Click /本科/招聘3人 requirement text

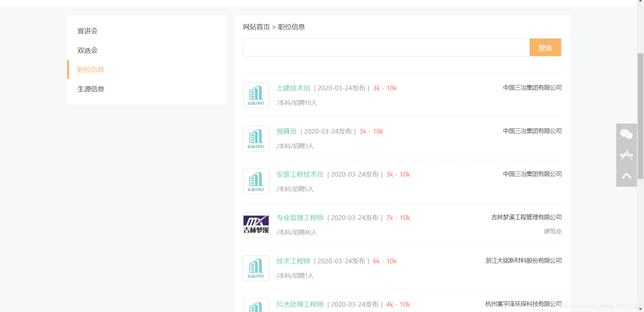point(295,146)
